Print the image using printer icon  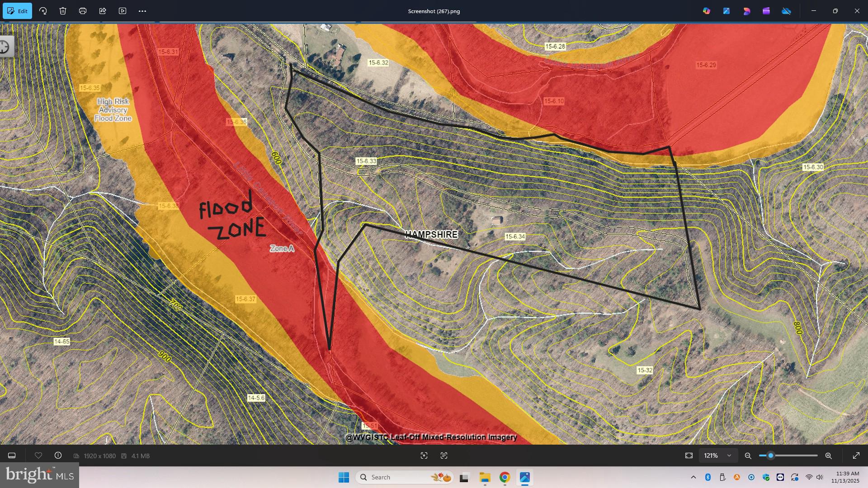tap(83, 11)
